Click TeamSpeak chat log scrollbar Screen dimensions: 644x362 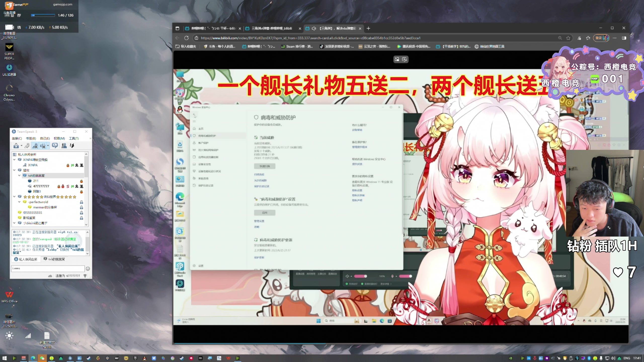click(88, 242)
